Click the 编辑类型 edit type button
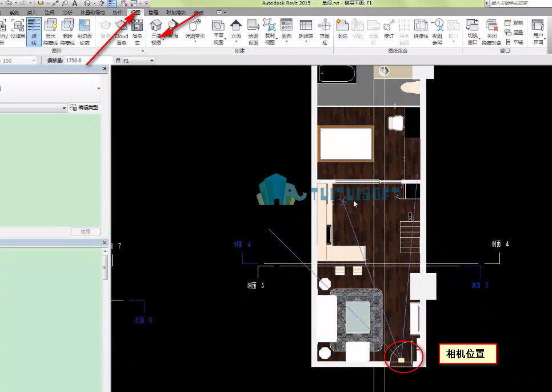Viewport: 552px width, 392px height. coord(84,107)
